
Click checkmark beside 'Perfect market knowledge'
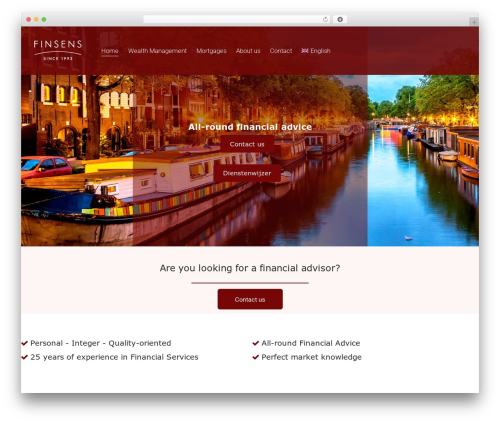pos(256,357)
